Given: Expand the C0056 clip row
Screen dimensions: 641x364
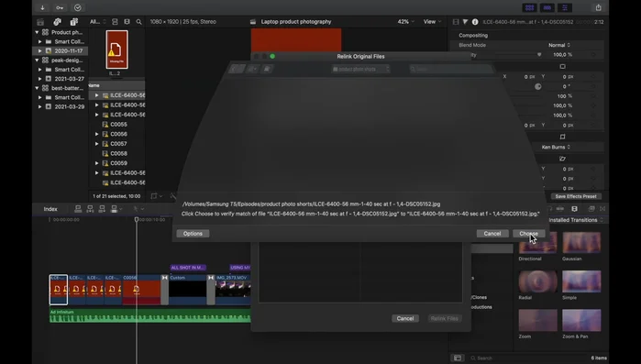Looking at the screenshot, I should tap(97, 134).
